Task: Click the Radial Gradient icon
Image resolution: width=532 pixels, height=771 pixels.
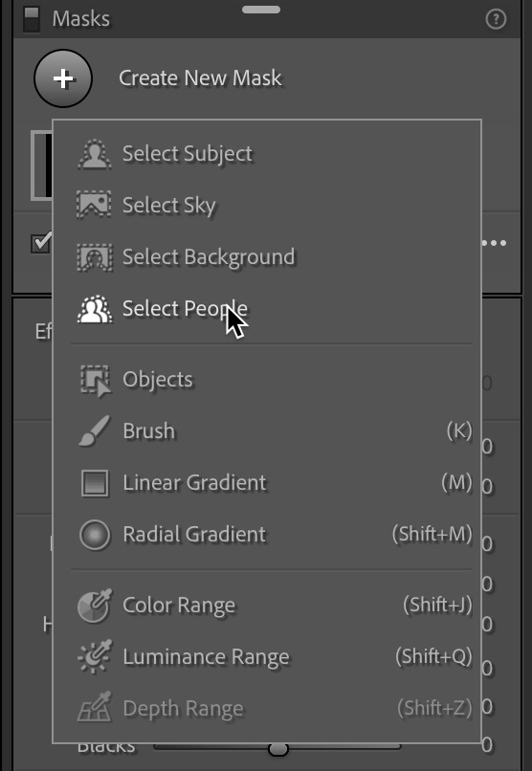Action: pos(95,535)
